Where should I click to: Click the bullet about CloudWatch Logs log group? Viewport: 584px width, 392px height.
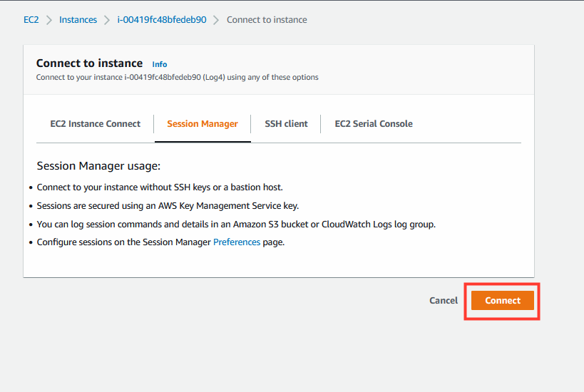click(x=236, y=225)
